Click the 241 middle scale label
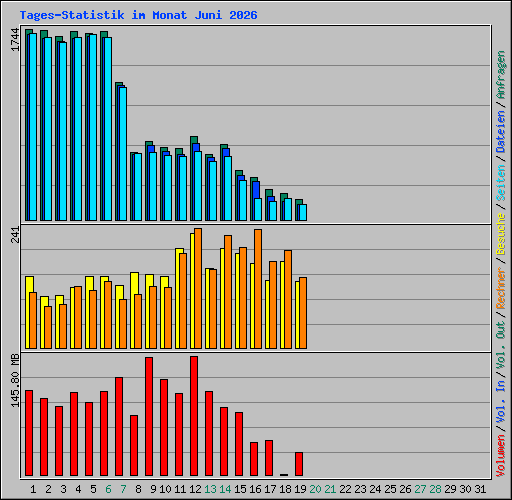The height and width of the screenshot is (500, 512). coord(15,234)
